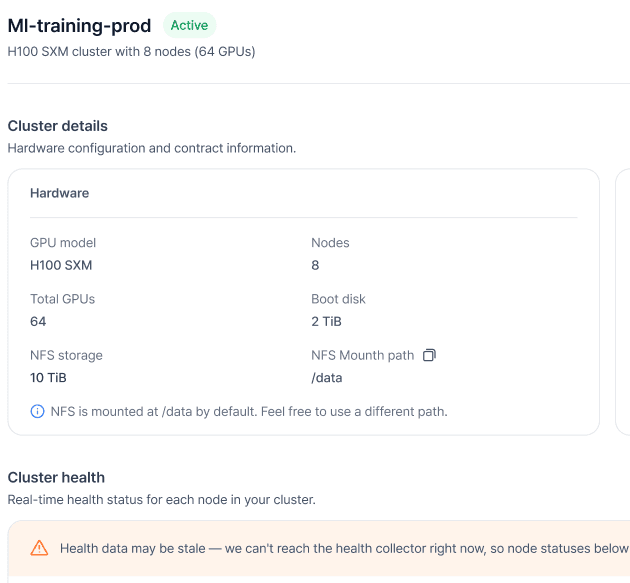Screen dimensions: 630x583
Task: Click the green Active status badge
Action: tap(189, 25)
